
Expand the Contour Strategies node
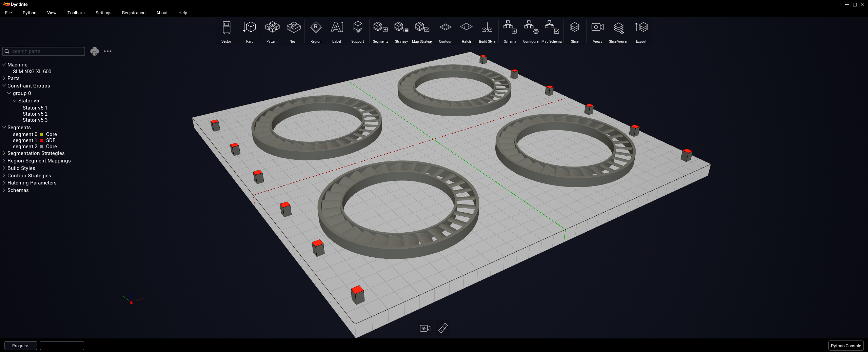[4, 176]
